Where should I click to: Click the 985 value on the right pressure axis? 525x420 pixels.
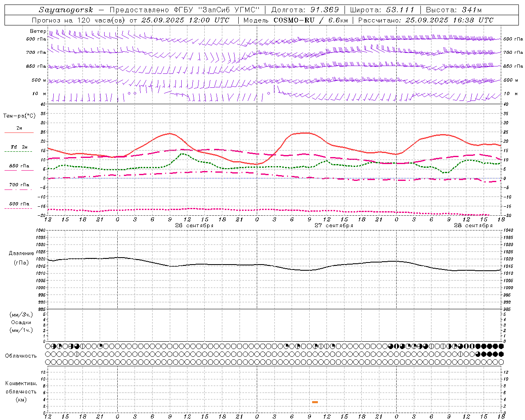point(507,309)
